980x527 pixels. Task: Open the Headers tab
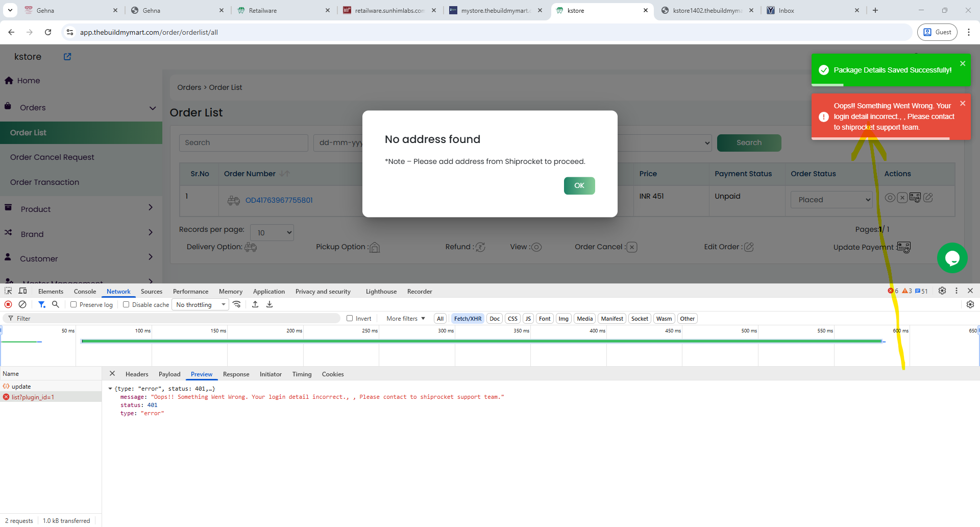click(137, 374)
